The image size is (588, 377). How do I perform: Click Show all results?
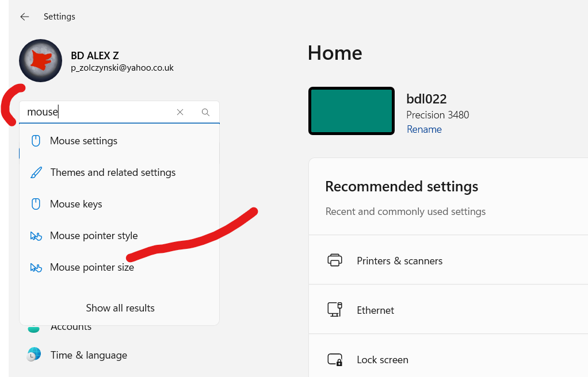(x=120, y=308)
